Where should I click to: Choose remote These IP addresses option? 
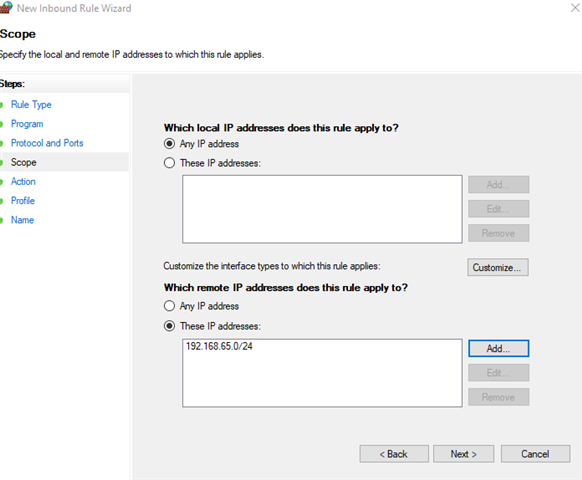coord(169,326)
